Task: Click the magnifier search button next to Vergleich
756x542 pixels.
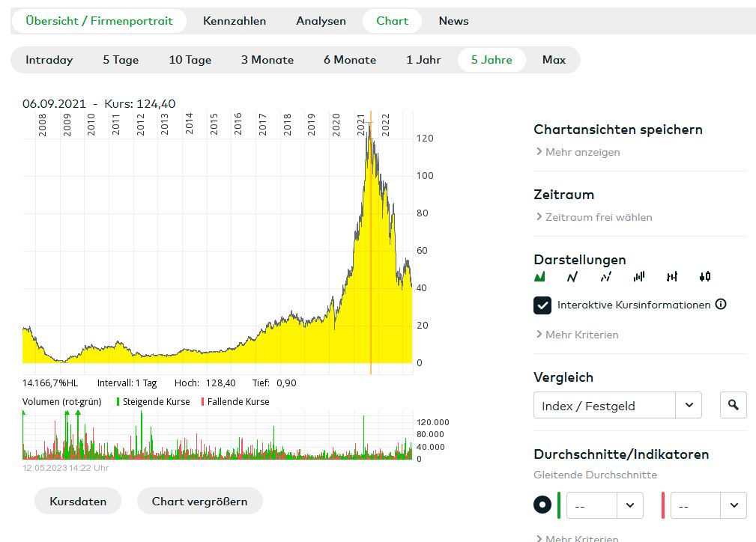Action: click(x=733, y=405)
